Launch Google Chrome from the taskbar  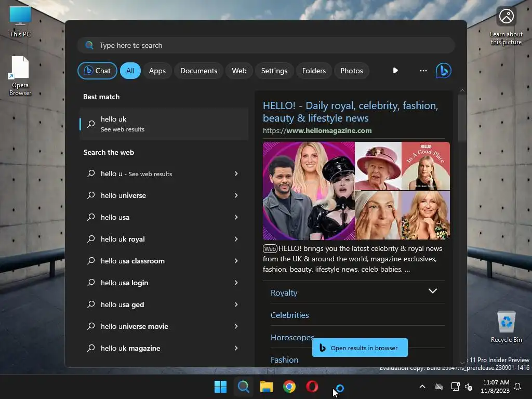pos(289,387)
